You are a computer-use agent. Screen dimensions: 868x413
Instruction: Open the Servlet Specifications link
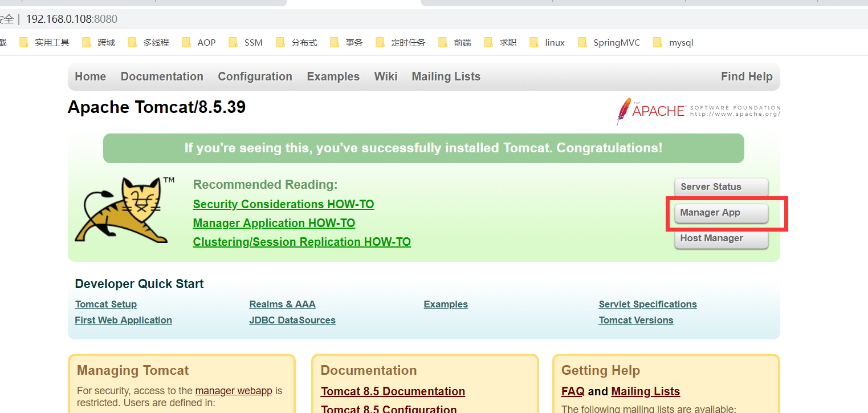click(x=648, y=304)
